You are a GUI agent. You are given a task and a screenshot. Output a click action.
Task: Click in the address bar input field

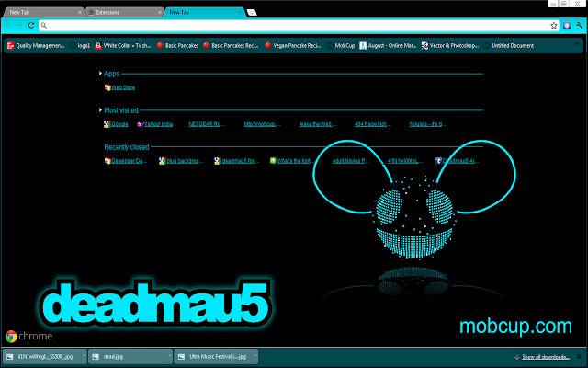(298, 26)
